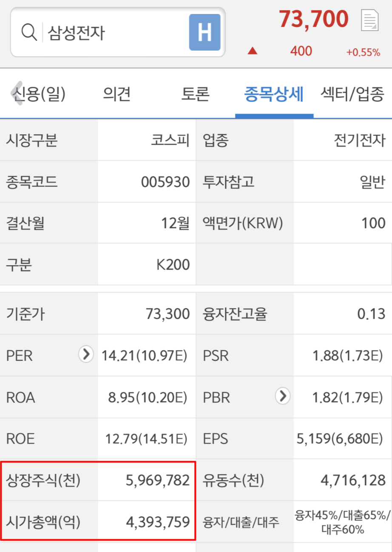
Task: Select the 융자잔고율 value 0.13
Action: 371,314
